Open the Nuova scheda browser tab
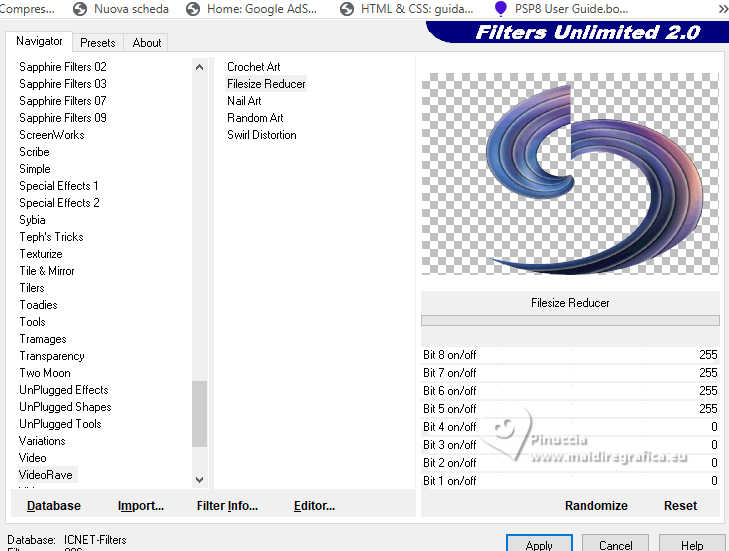729x551 pixels. click(121, 8)
